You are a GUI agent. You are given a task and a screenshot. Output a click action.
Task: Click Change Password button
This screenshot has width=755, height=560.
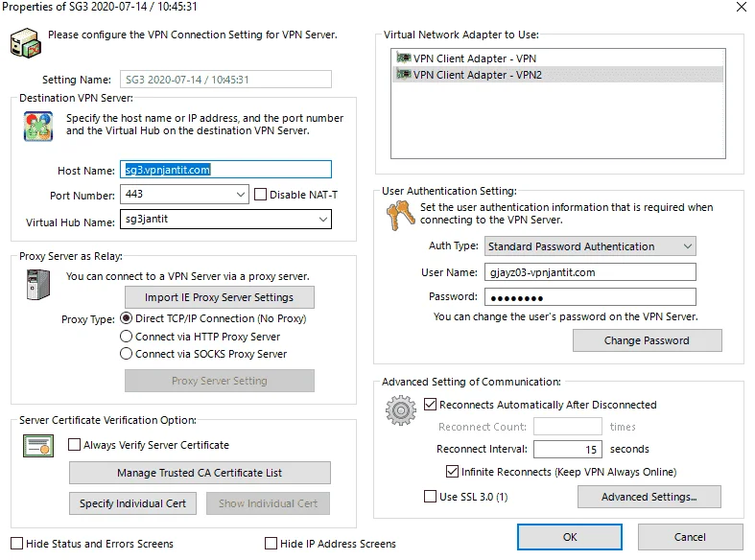click(647, 340)
